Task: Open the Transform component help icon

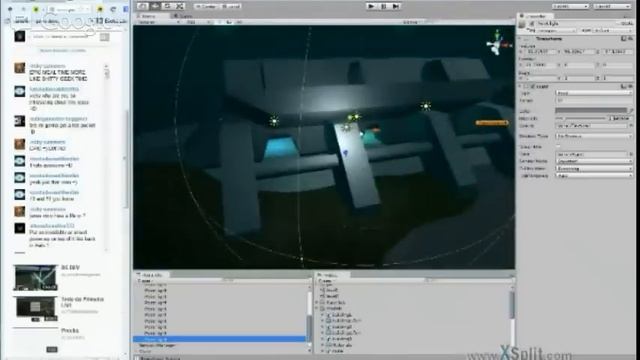Action: coord(623,39)
